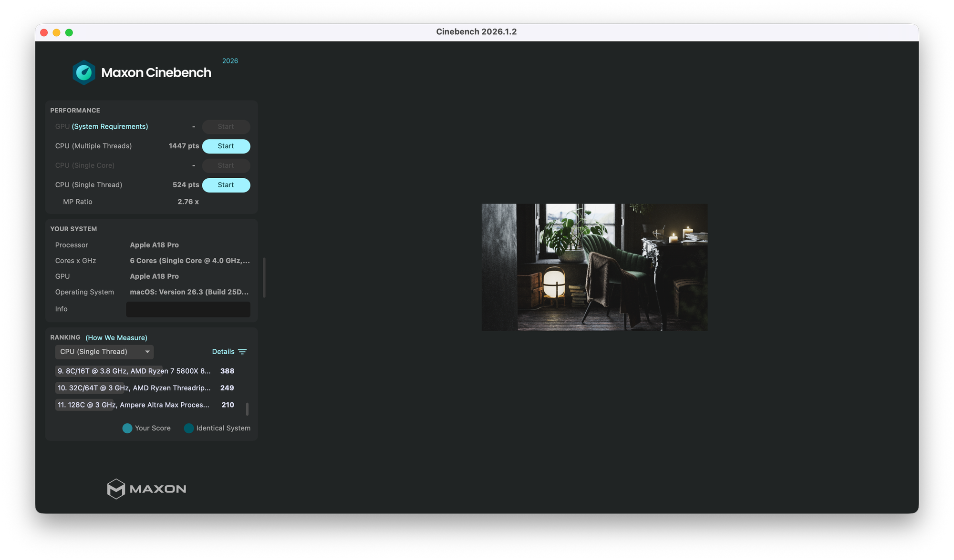The height and width of the screenshot is (560, 954).
Task: Click the ranking list scrollbar
Action: [247, 409]
